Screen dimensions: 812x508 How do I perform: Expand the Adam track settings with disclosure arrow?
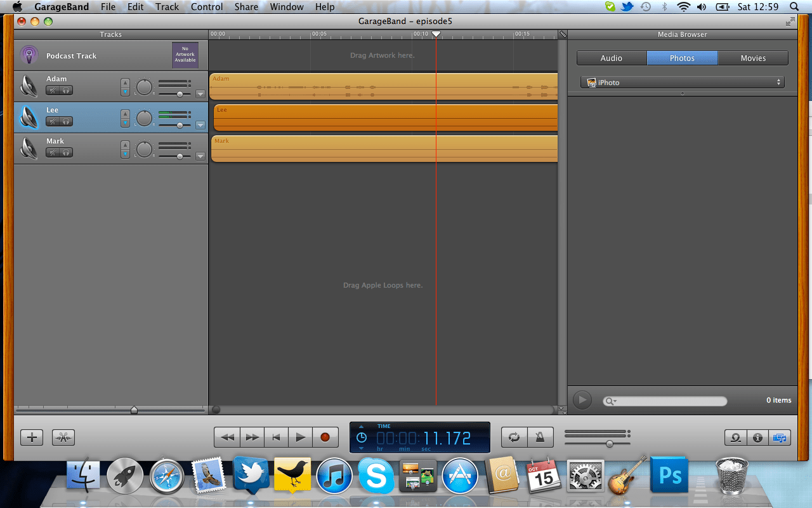200,94
